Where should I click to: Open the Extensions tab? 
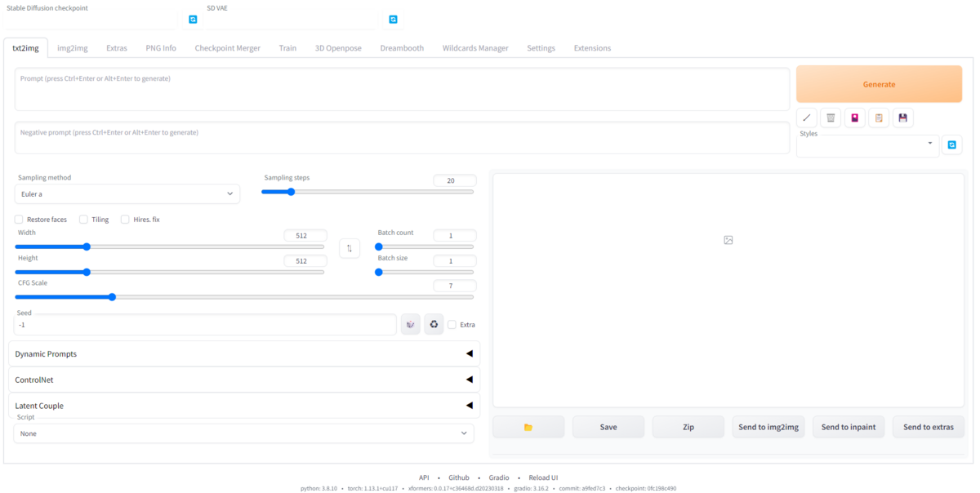[x=592, y=48]
